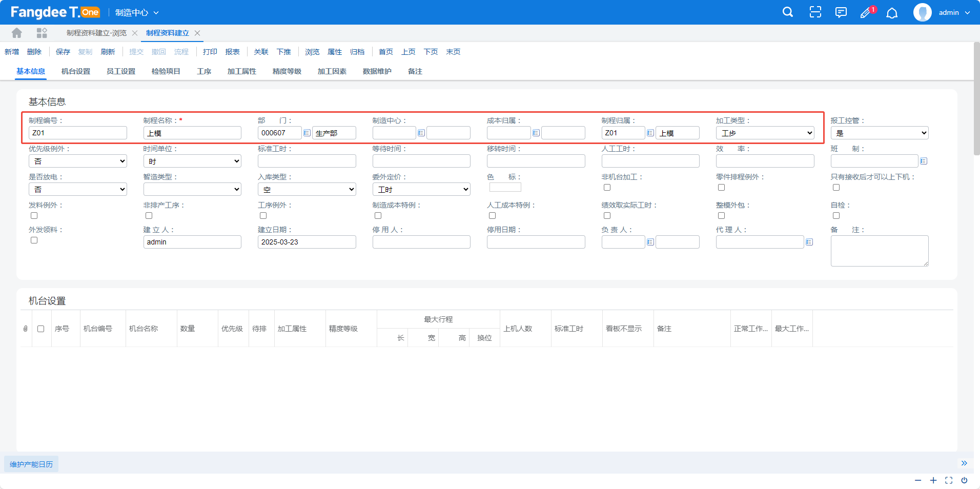Click the lookup icon next to 部门 field
Image resolution: width=980 pixels, height=489 pixels.
click(307, 133)
